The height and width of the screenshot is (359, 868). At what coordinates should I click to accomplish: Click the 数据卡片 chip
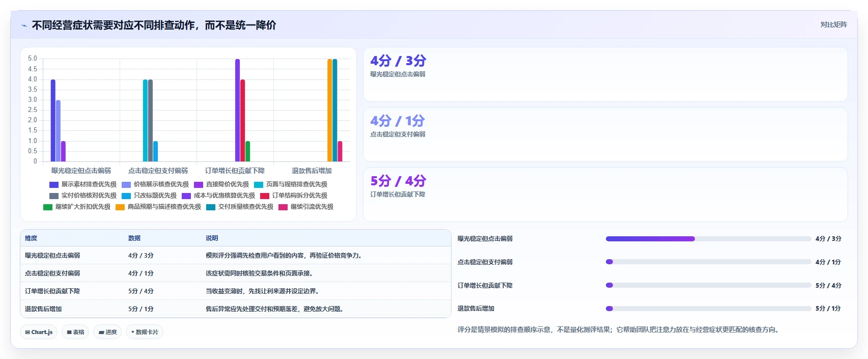coord(145,332)
